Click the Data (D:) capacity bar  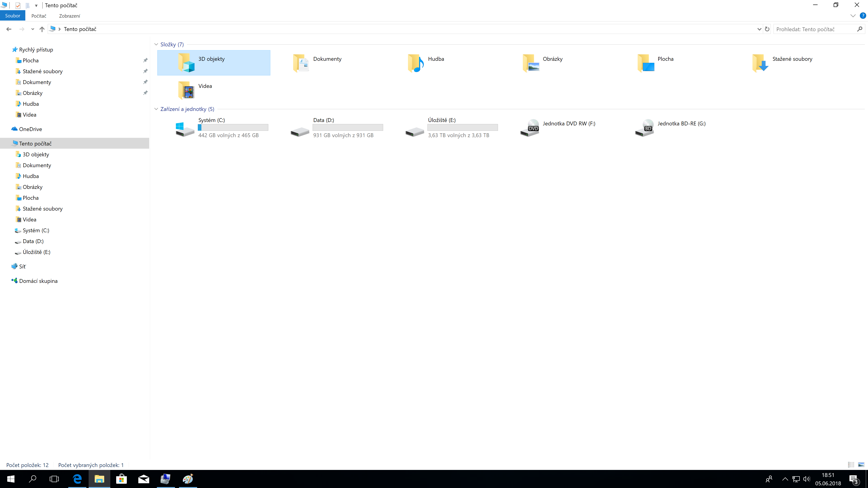point(348,127)
